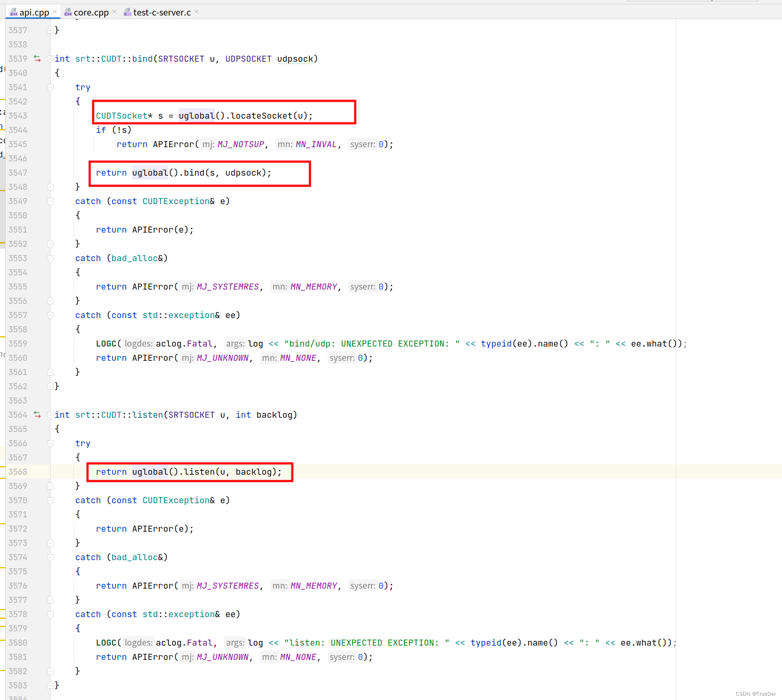
Task: Click the fold end marker at line 3548
Action: click(x=50, y=187)
